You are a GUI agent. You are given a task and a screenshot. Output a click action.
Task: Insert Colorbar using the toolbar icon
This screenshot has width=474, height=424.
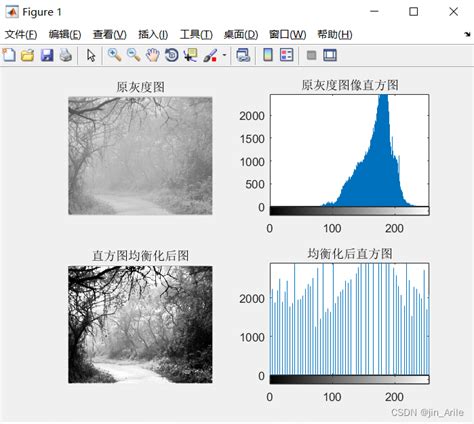tap(268, 55)
